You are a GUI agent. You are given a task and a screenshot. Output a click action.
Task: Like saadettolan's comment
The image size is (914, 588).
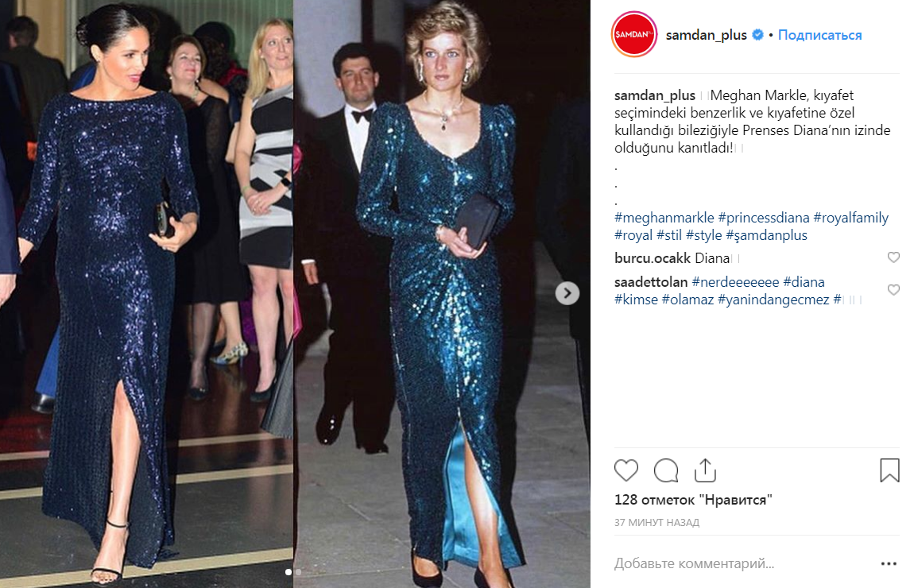pyautogui.click(x=893, y=289)
